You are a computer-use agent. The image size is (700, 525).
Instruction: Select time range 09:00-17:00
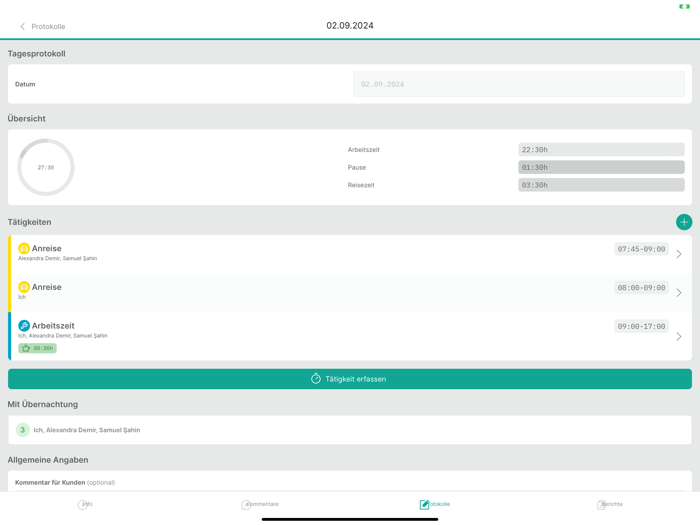click(641, 326)
